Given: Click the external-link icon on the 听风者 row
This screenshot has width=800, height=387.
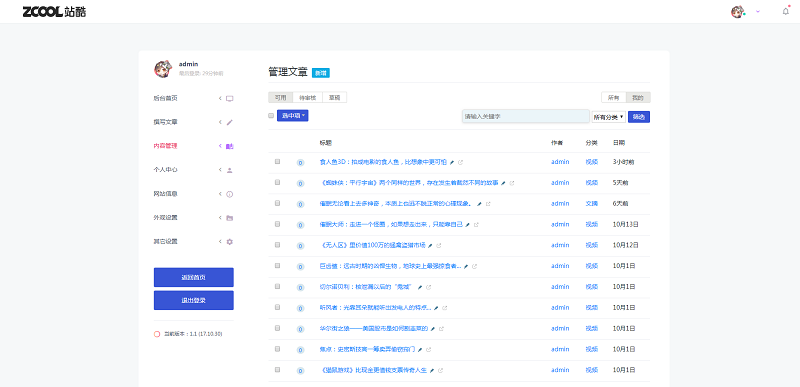Looking at the screenshot, I should tap(444, 308).
